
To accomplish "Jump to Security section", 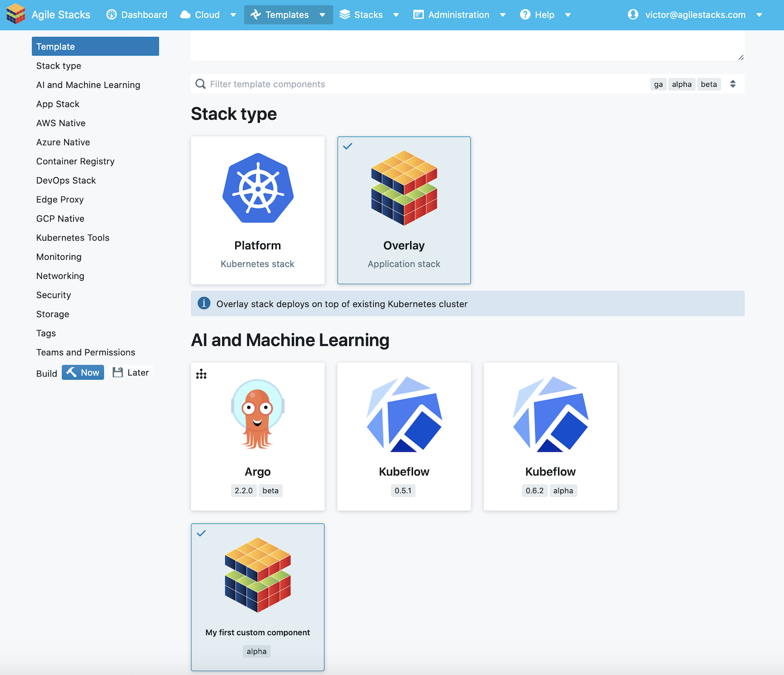I will click(x=53, y=295).
